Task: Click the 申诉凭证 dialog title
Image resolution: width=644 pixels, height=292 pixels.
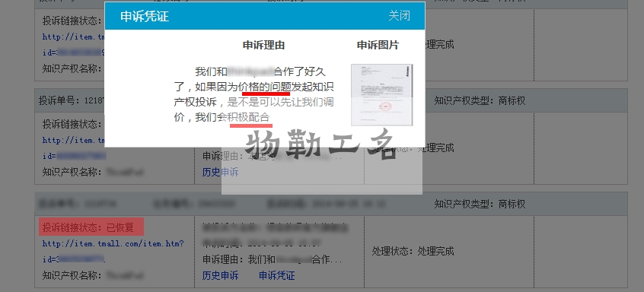Action: pyautogui.click(x=145, y=17)
